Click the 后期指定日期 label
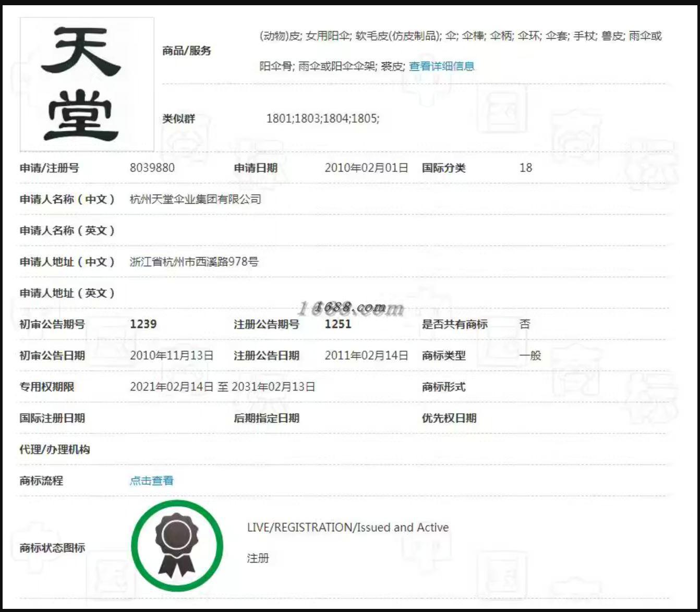The width and height of the screenshot is (700, 612). 267,418
